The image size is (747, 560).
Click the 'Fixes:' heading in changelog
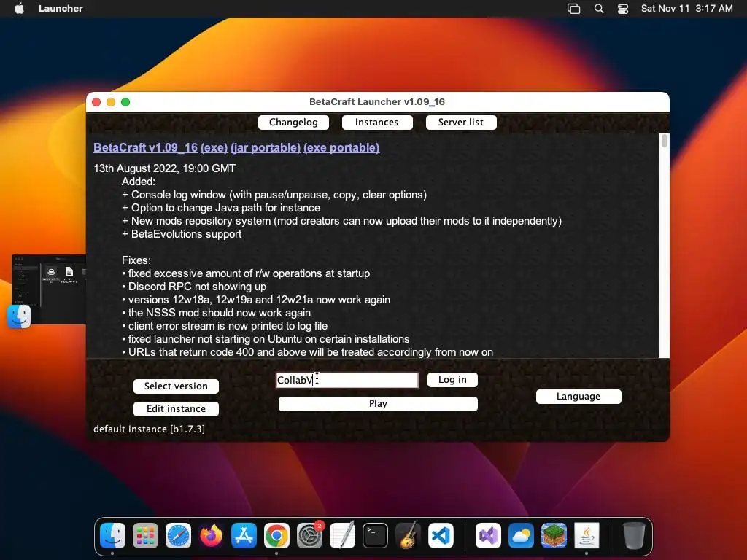[136, 260]
